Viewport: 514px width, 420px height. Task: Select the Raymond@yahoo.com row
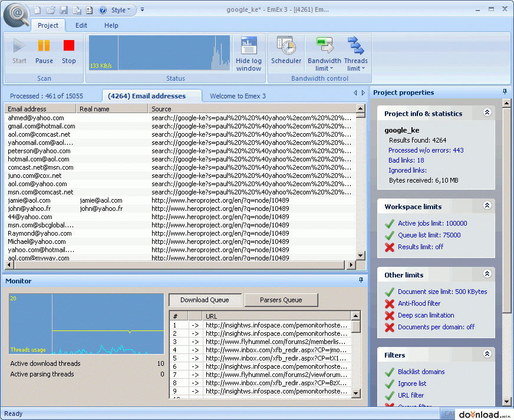[x=180, y=233]
